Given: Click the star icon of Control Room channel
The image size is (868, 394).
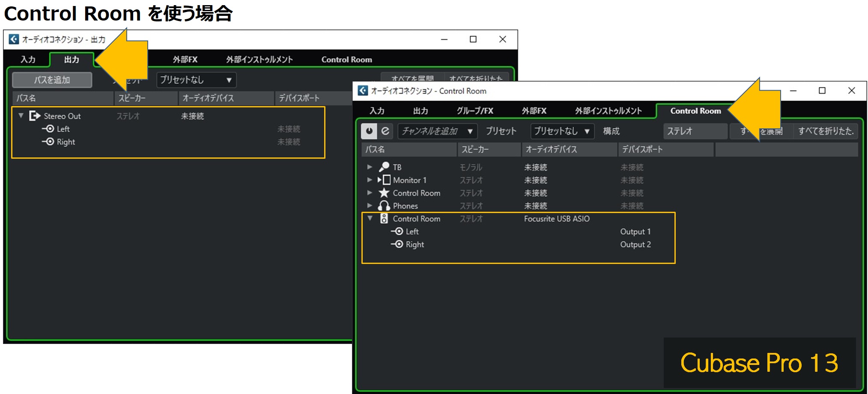Looking at the screenshot, I should coord(384,193).
